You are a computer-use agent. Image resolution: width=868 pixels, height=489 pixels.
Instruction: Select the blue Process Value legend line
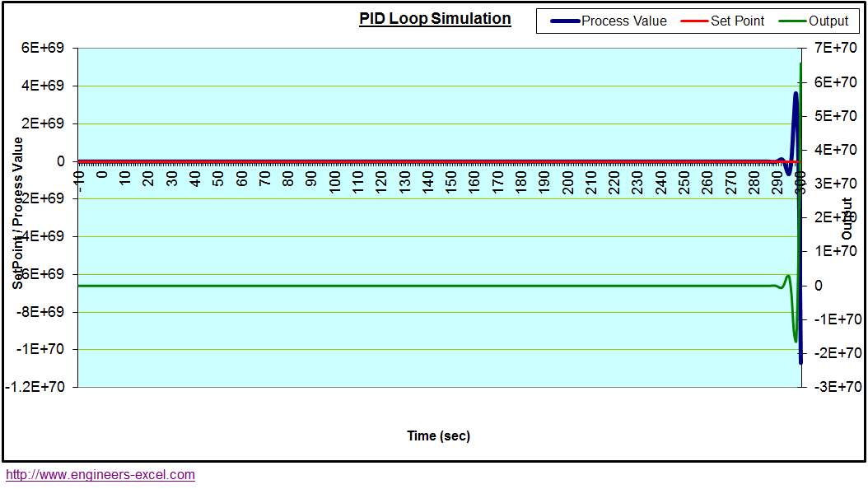point(565,21)
